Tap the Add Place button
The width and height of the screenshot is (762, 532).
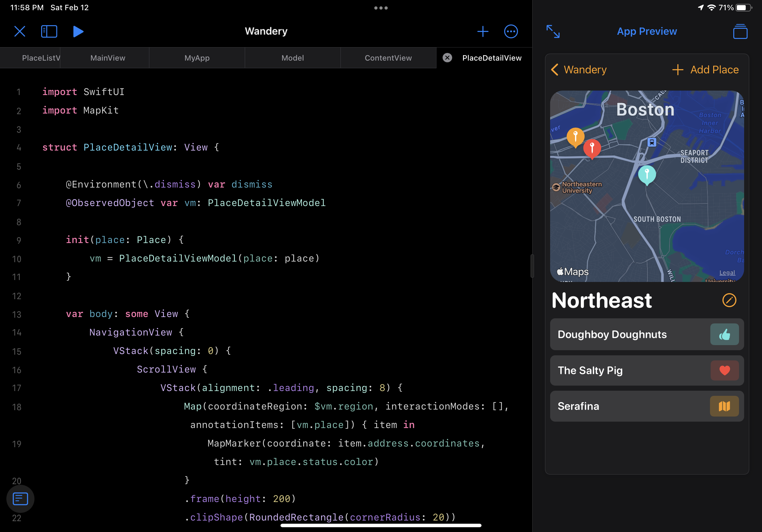point(706,70)
